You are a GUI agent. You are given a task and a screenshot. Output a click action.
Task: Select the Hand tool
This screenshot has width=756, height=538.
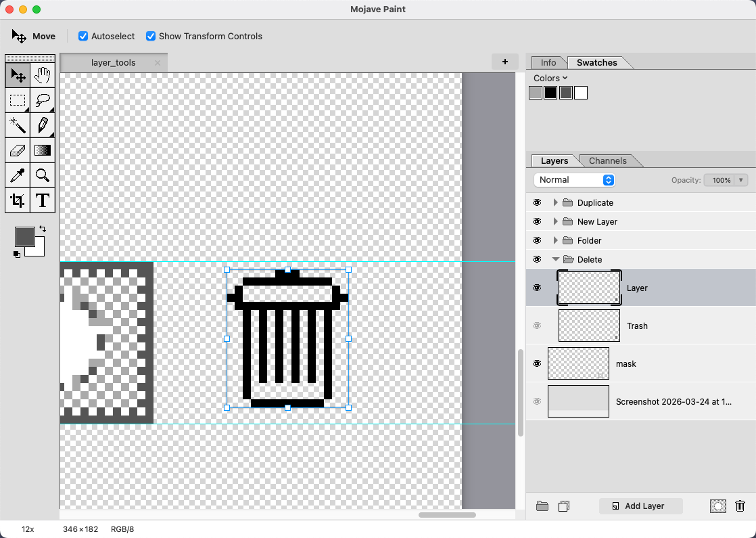(x=43, y=75)
